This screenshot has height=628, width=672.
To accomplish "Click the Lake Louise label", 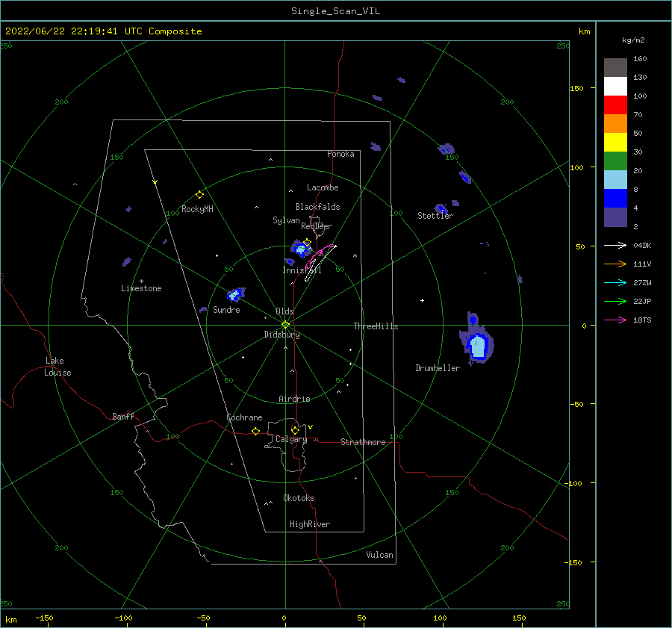I will pyautogui.click(x=57, y=367).
